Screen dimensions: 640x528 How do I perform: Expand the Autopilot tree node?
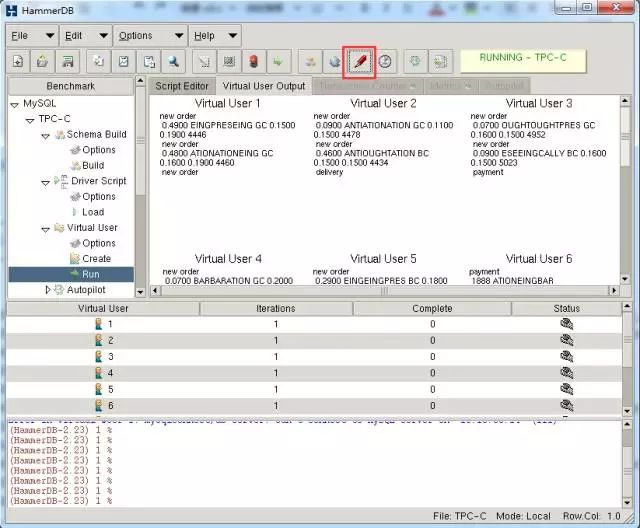pyautogui.click(x=46, y=289)
